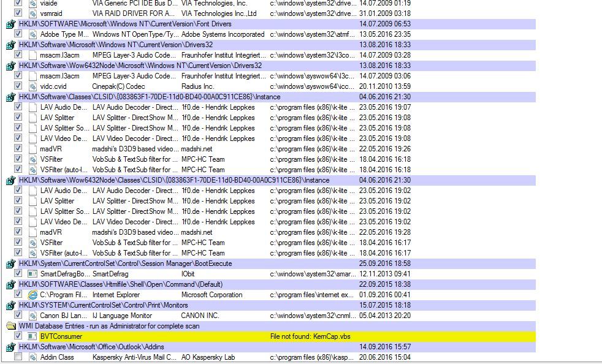Click the 'IJ Language Monitor' description
The width and height of the screenshot is (602, 364).
tap(122, 316)
